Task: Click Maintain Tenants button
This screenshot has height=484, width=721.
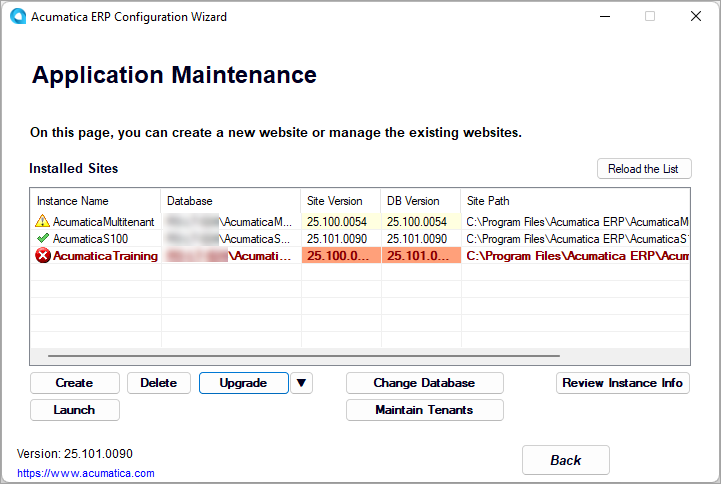Action: click(x=424, y=410)
